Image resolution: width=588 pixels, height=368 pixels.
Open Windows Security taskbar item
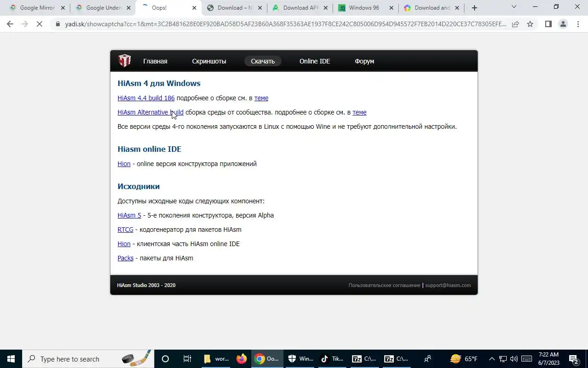tap(300, 359)
